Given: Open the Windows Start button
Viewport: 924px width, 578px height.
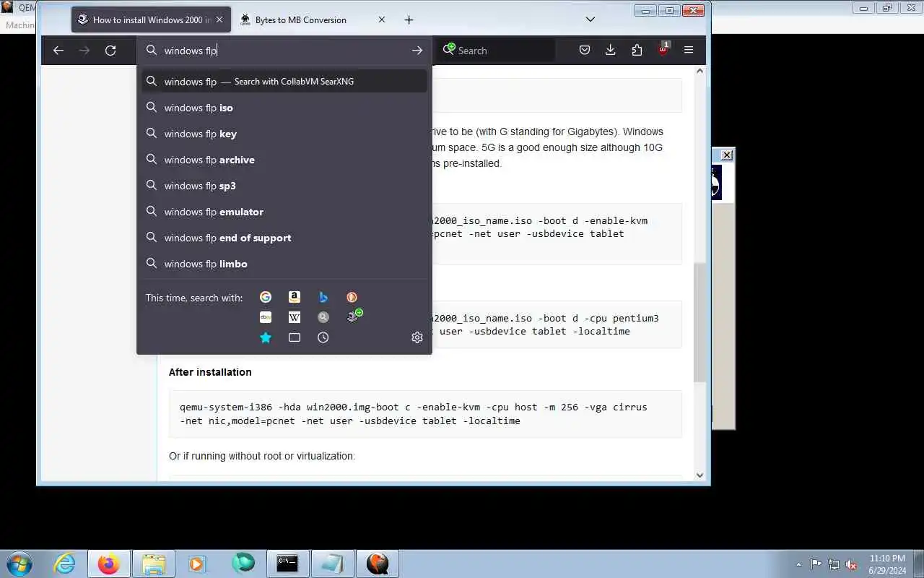Looking at the screenshot, I should pyautogui.click(x=19, y=564).
